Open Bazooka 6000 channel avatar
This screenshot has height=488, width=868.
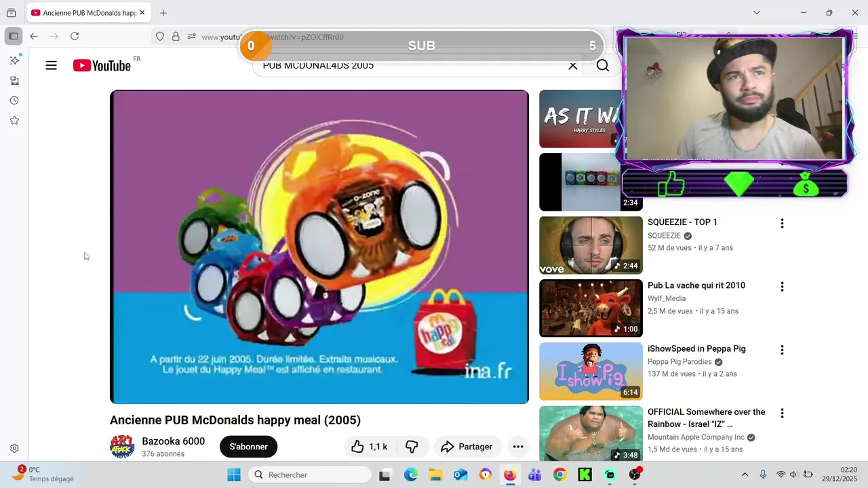[x=122, y=447]
